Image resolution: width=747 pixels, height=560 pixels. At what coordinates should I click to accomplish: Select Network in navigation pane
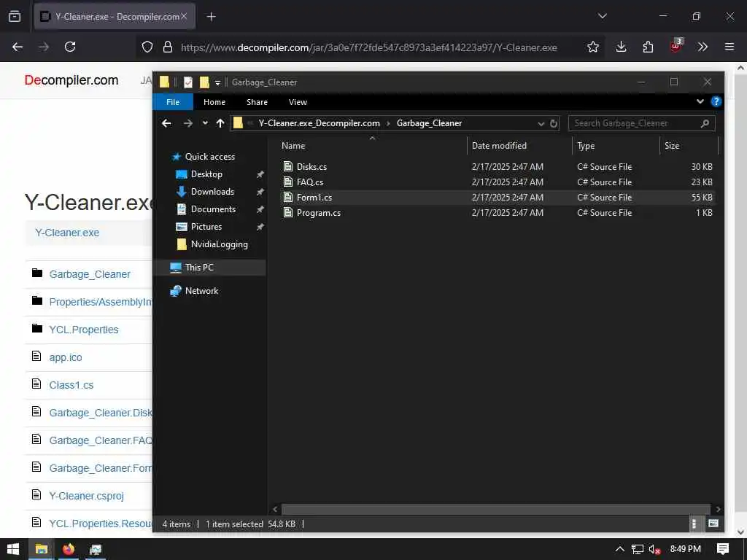[201, 291]
